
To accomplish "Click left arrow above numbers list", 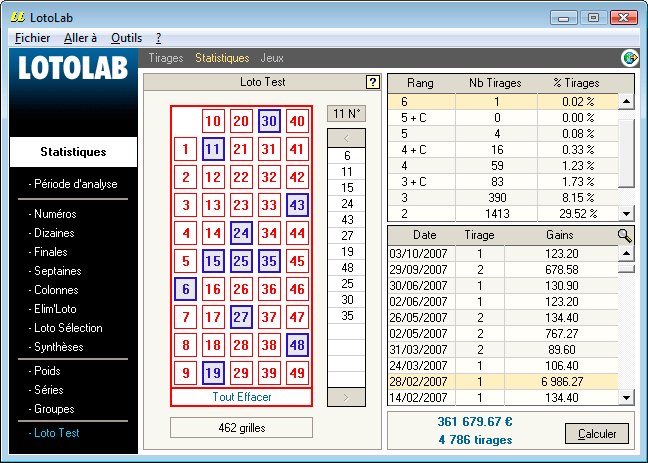I will (x=346, y=138).
